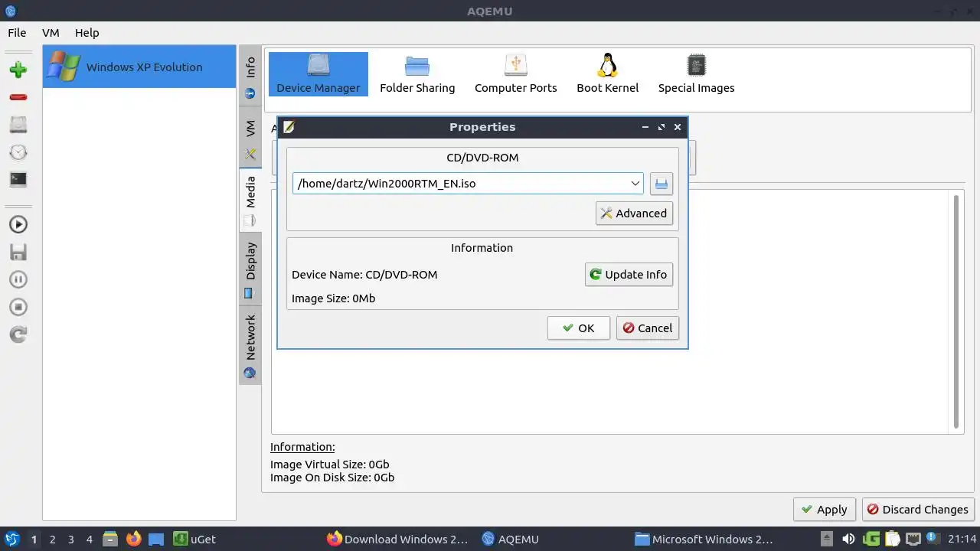Click the show desktop icon in the taskbar
This screenshot has width=980, height=551.
(x=156, y=540)
